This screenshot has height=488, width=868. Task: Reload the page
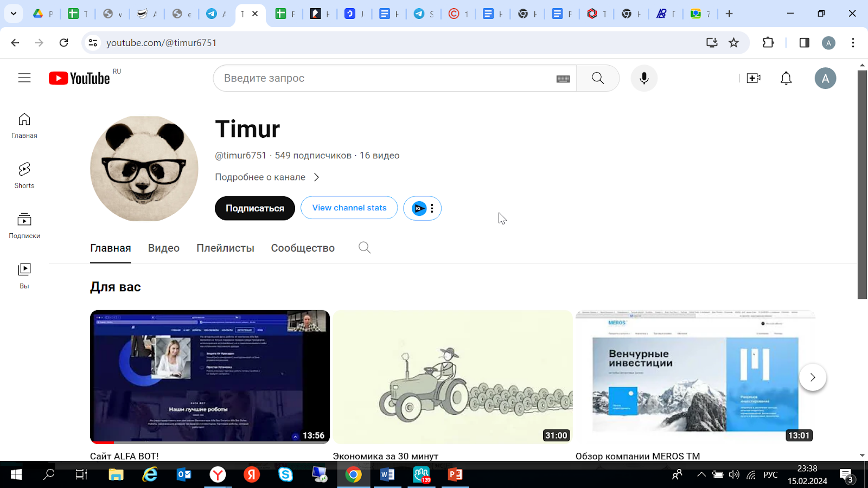pyautogui.click(x=64, y=43)
